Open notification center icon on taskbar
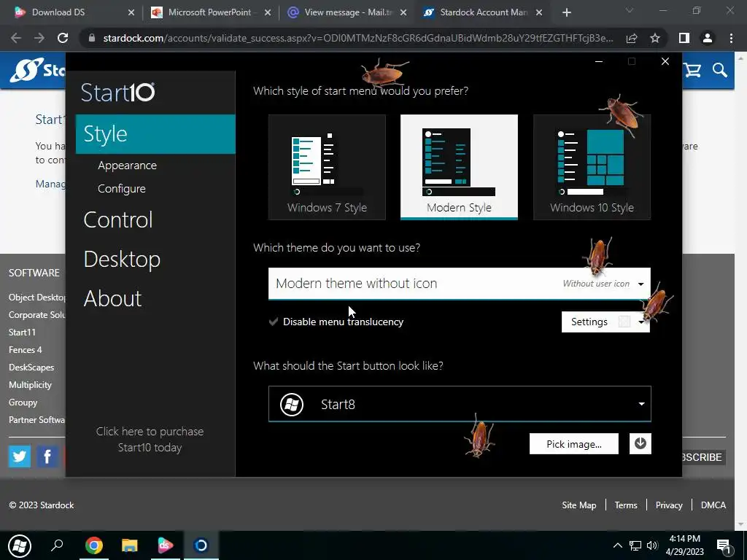The width and height of the screenshot is (747, 560). pos(724,546)
